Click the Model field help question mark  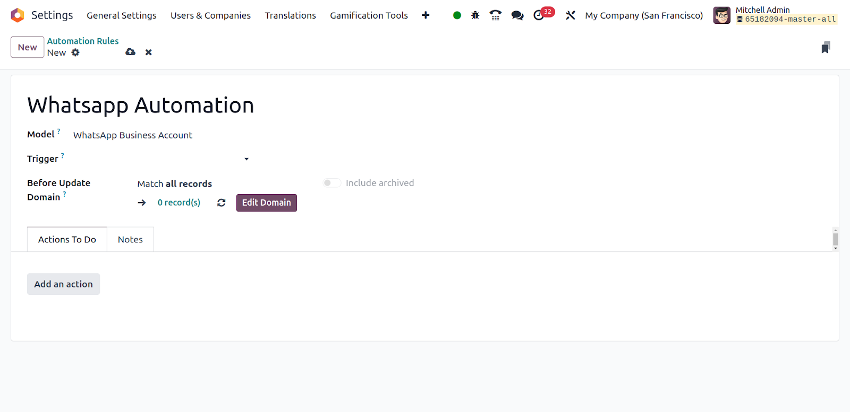click(x=59, y=132)
